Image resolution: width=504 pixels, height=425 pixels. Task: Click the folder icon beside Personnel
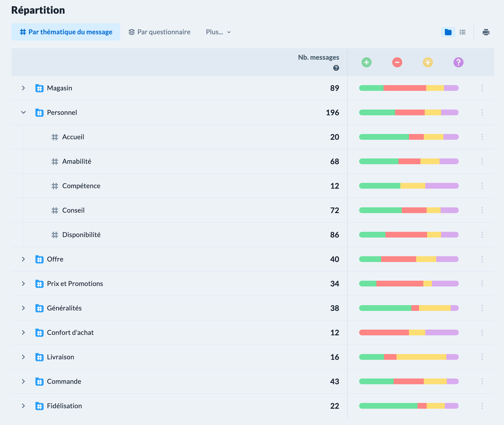39,112
